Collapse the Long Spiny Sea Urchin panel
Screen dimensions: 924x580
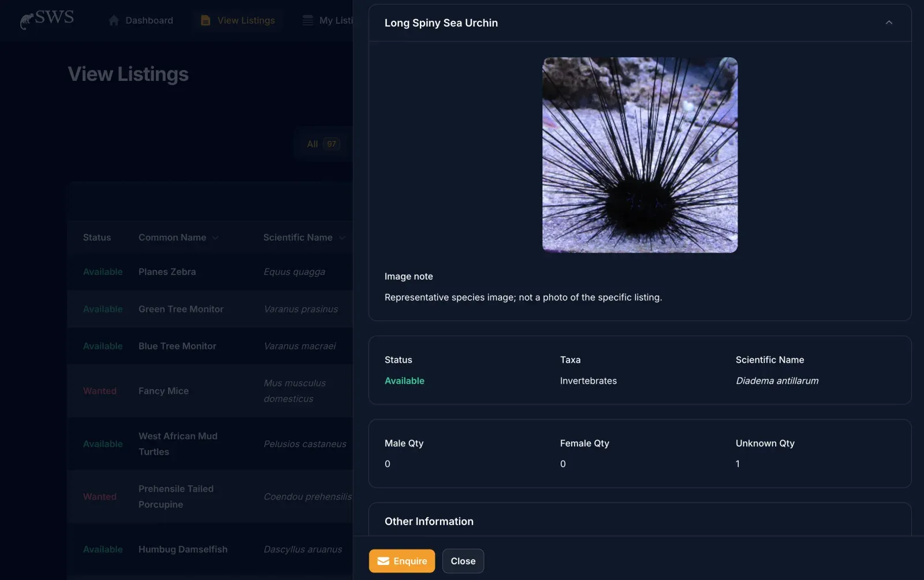pyautogui.click(x=889, y=23)
